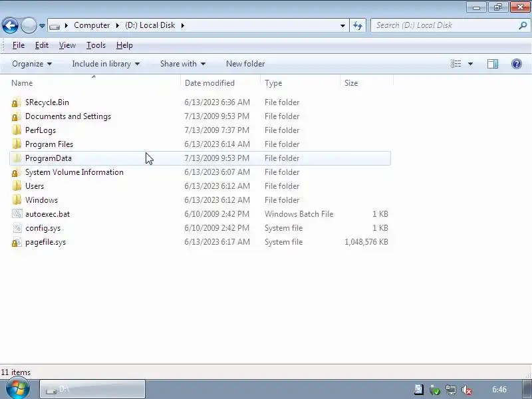Select System Volume Information folder icon
Image resolution: width=532 pixels, height=399 pixels.
pyautogui.click(x=16, y=172)
